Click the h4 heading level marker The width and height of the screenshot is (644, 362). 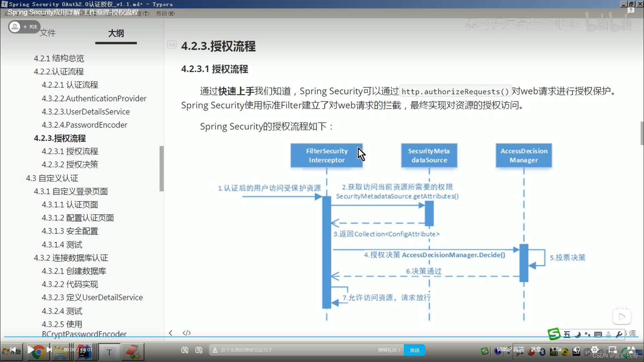(x=172, y=45)
